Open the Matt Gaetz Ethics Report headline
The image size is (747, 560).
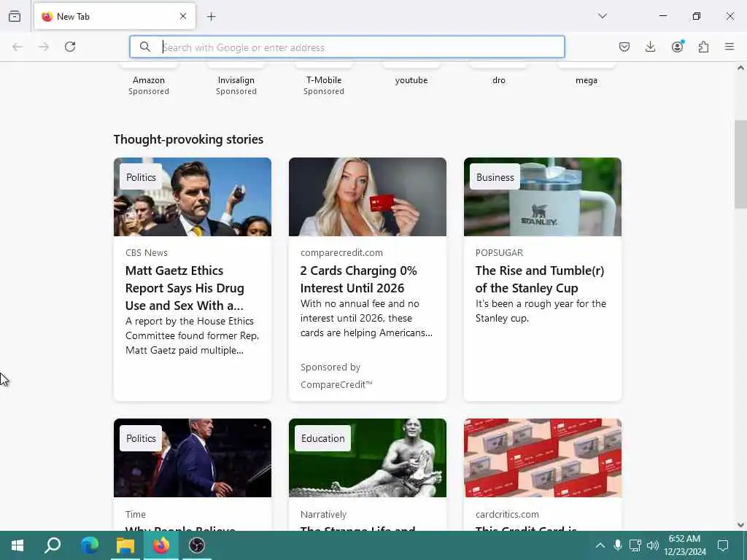[x=185, y=288]
